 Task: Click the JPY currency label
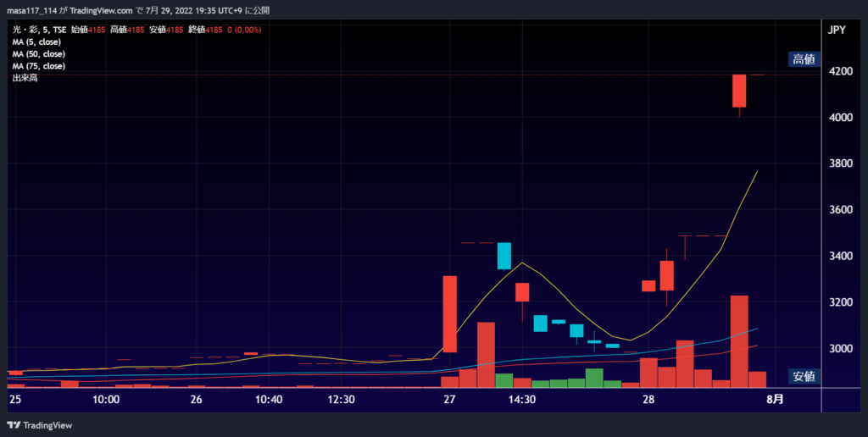click(837, 30)
